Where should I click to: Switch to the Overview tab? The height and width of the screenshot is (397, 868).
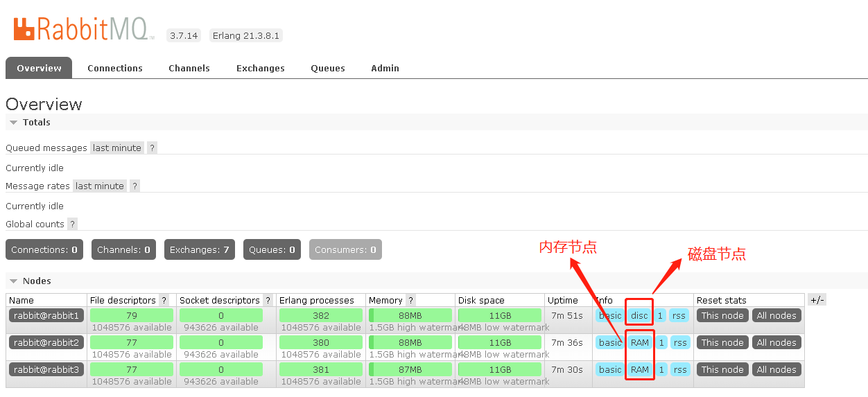[39, 68]
